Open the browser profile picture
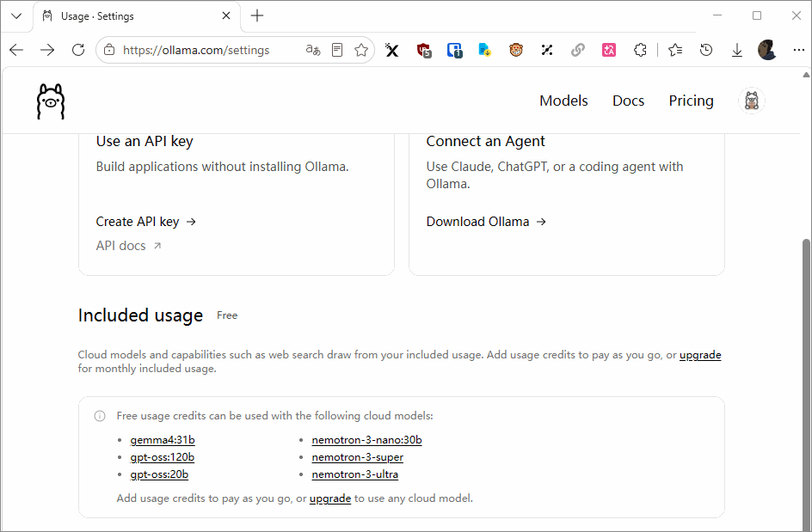 (x=767, y=50)
